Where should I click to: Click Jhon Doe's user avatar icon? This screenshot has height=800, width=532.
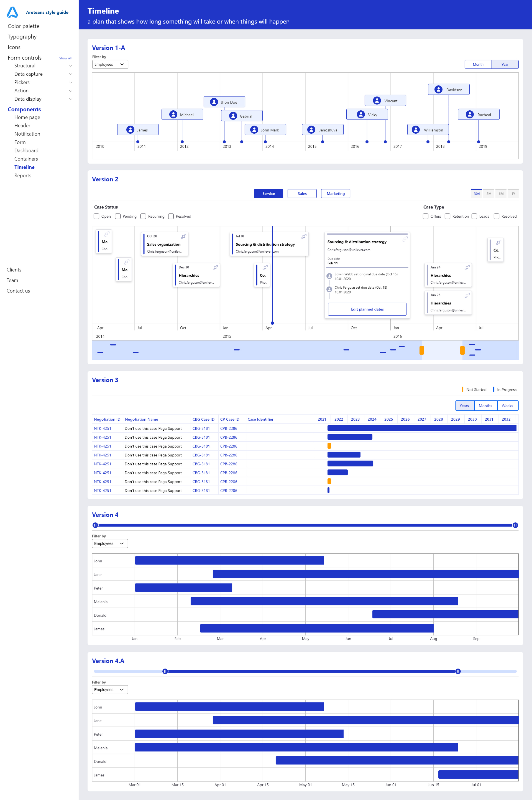tap(214, 102)
